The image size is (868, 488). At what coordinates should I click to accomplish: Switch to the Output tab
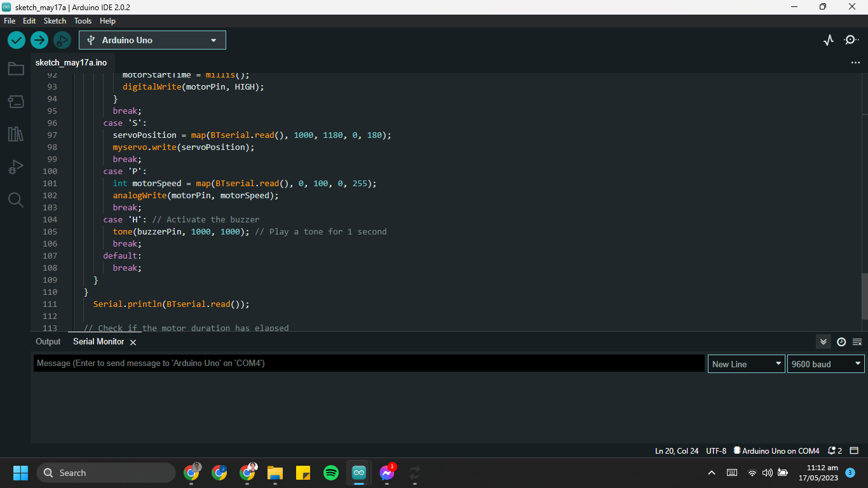pos(48,342)
